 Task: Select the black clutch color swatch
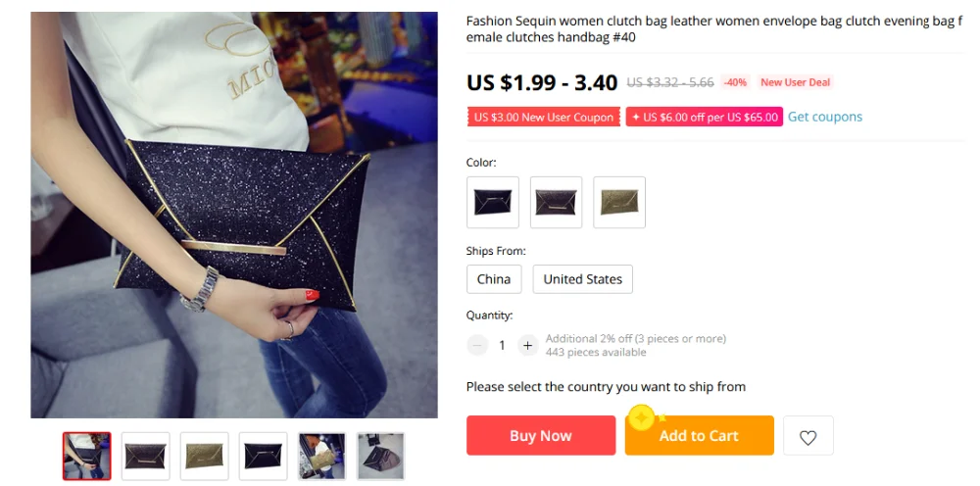(x=493, y=203)
